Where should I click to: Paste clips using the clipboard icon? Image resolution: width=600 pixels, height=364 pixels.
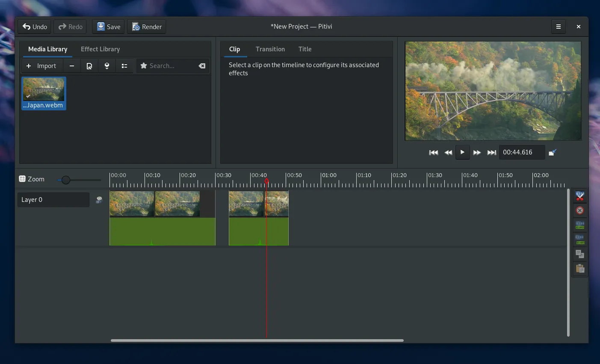(580, 269)
